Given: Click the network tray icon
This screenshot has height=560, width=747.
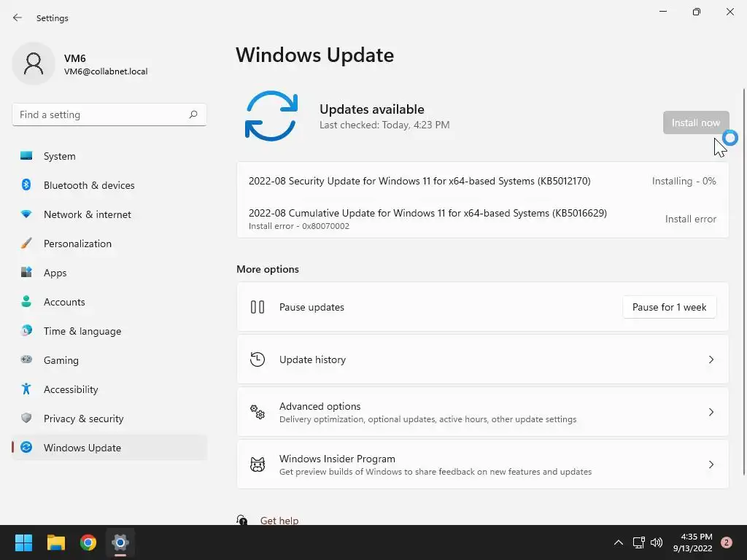Looking at the screenshot, I should (638, 542).
